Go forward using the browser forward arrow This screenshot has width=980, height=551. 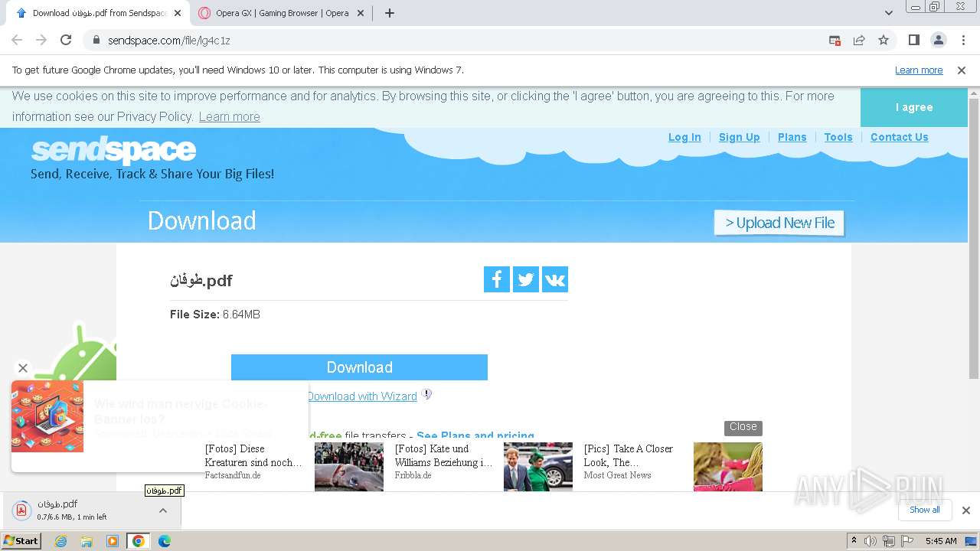[x=41, y=40]
